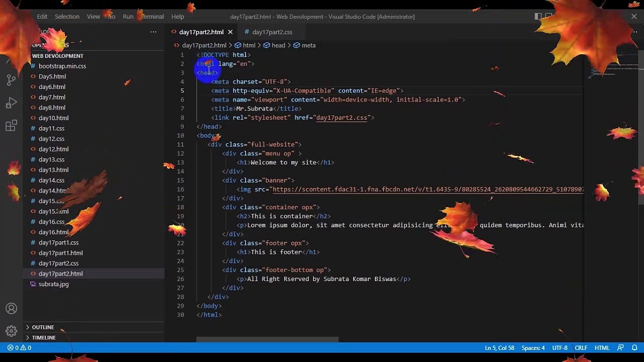Switch to the day17part2.css tab
Image resolution: width=644 pixels, height=362 pixels.
tap(268, 32)
